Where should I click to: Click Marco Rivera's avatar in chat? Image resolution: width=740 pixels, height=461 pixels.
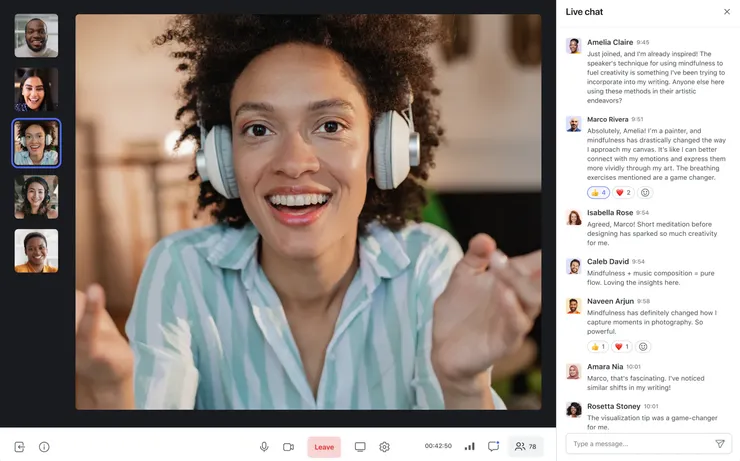573,124
